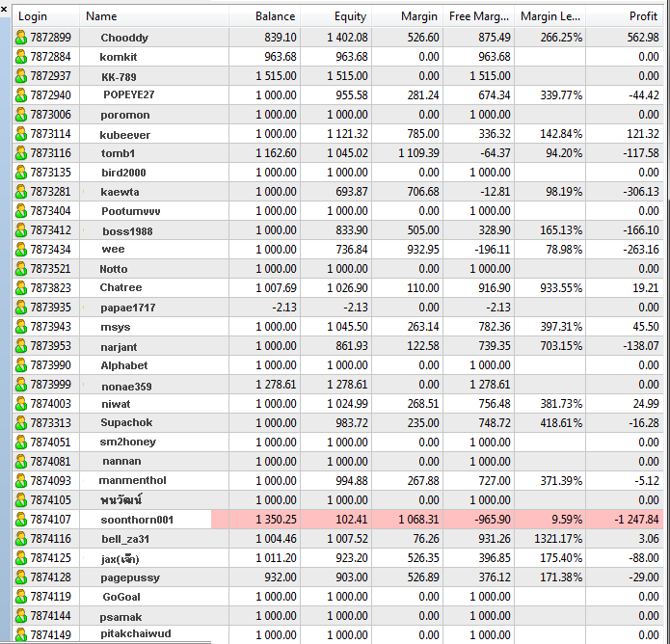Select the account icon for 7873114

pyautogui.click(x=21, y=134)
